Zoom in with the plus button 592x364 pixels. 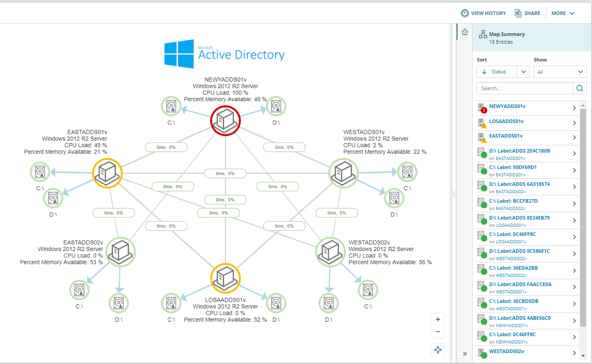[x=438, y=319]
